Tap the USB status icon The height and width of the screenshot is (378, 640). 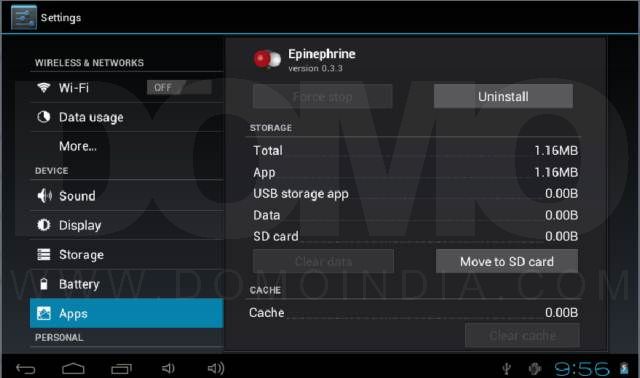click(507, 369)
